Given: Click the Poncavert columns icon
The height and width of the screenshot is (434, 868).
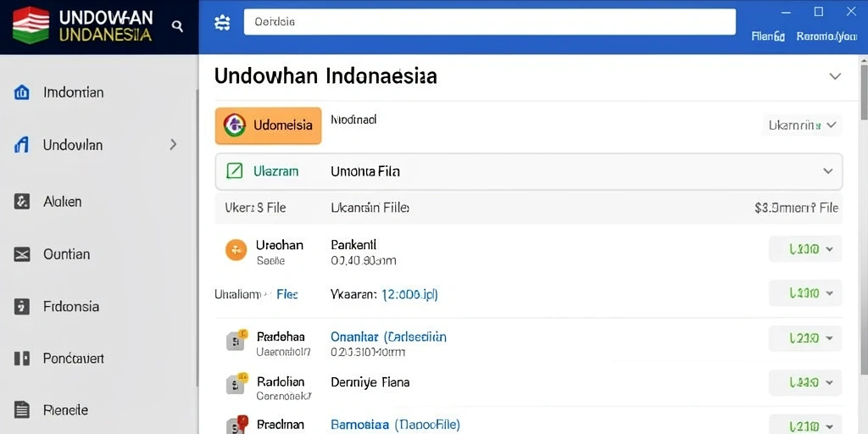Looking at the screenshot, I should point(21,359).
